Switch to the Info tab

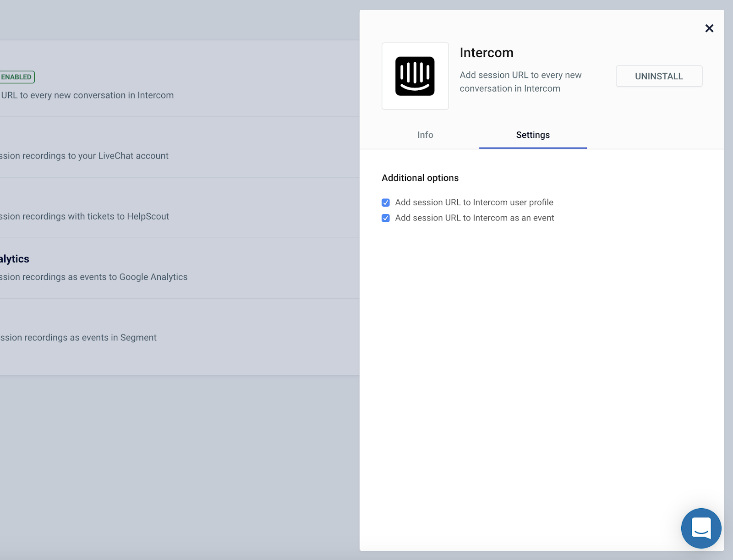click(x=425, y=135)
